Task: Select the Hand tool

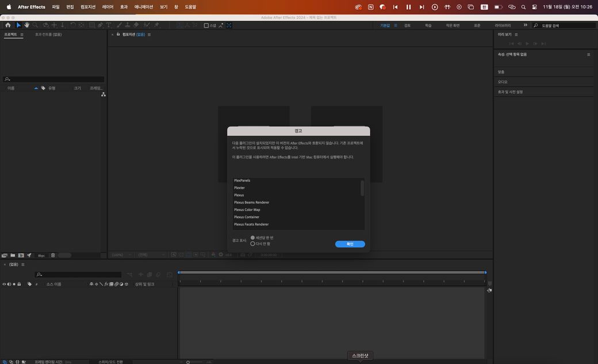Action: (x=26, y=25)
